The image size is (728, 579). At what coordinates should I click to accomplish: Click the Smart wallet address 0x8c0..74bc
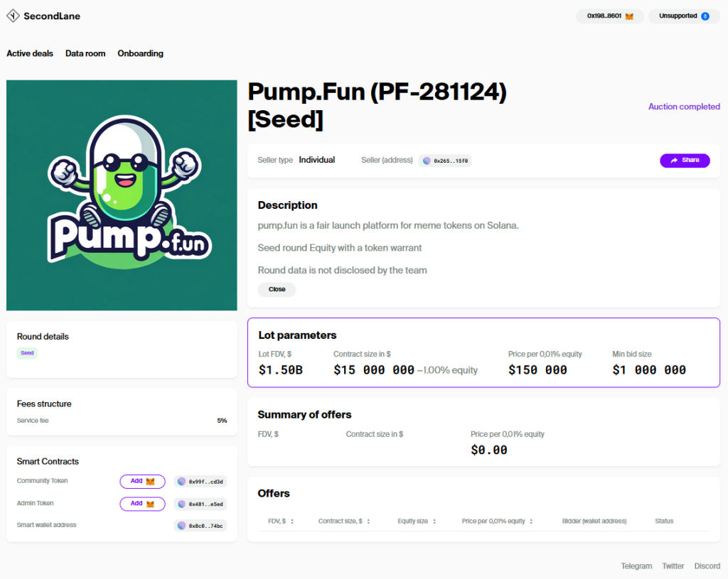(x=200, y=526)
